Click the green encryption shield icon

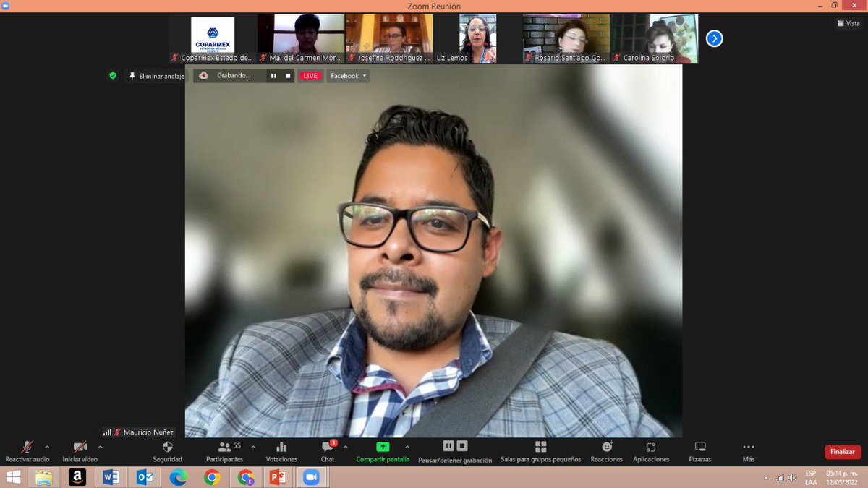(112, 75)
